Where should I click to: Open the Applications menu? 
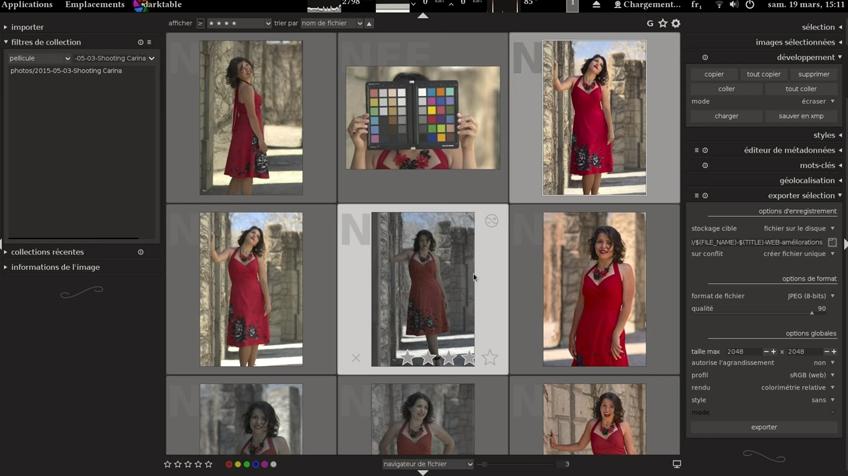pos(27,5)
